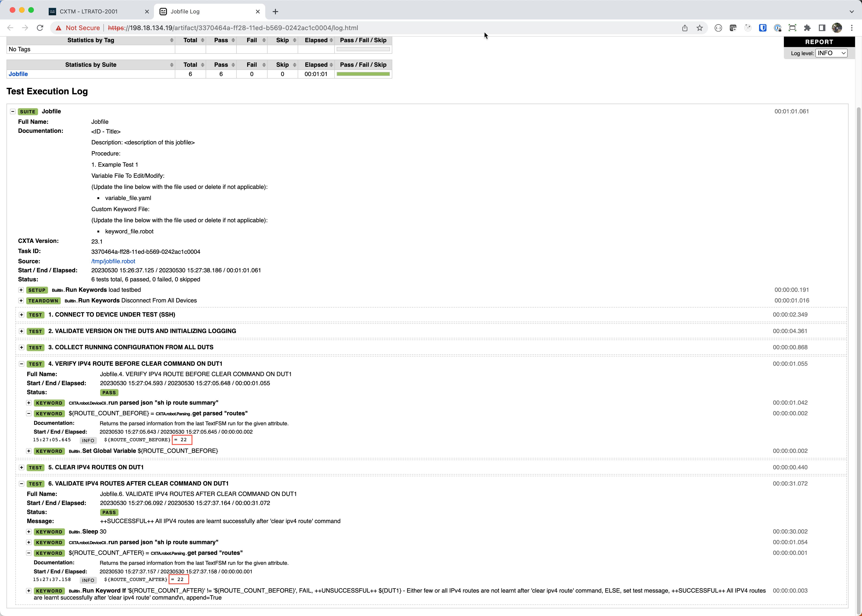Close the CXTM - LTRATO-2001 tab
Screen dimensions: 862x616
coord(147,11)
